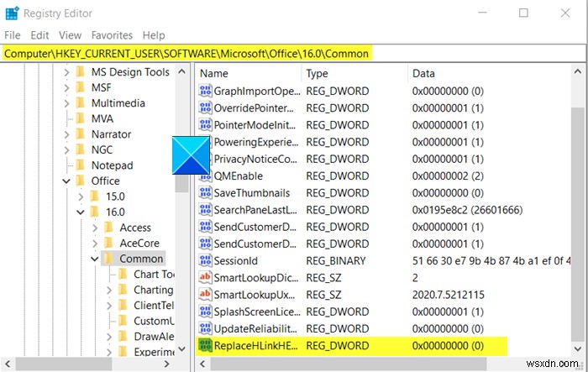Click the tree pane horizontal scroll right arrow
This screenshot has height=372, width=588.
pyautogui.click(x=167, y=364)
